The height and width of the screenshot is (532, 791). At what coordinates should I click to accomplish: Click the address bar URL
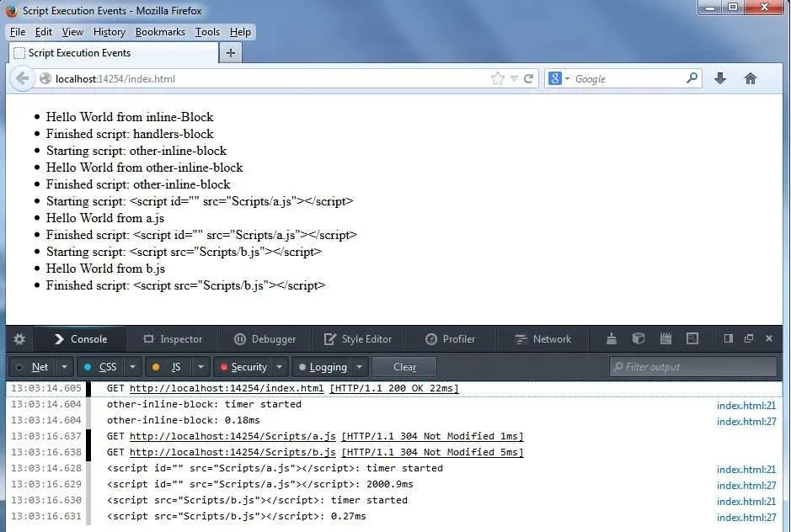pos(115,78)
